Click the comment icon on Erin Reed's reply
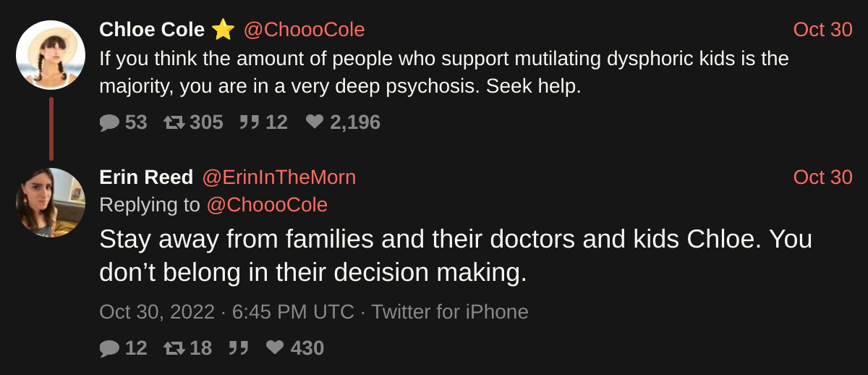Viewport: 868px width, 375px height. tap(109, 349)
